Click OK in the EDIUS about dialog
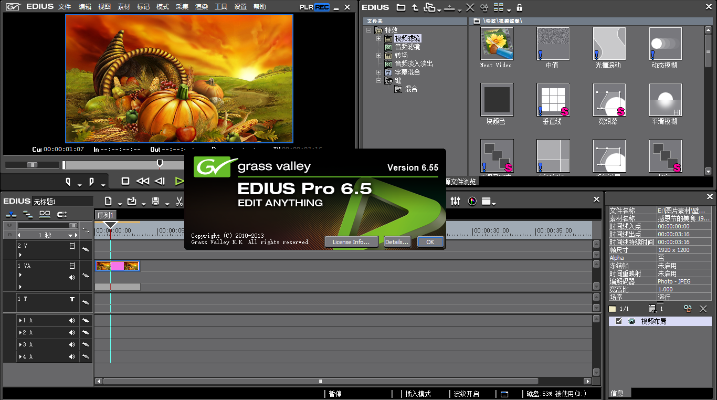The image size is (717, 400). coord(430,242)
